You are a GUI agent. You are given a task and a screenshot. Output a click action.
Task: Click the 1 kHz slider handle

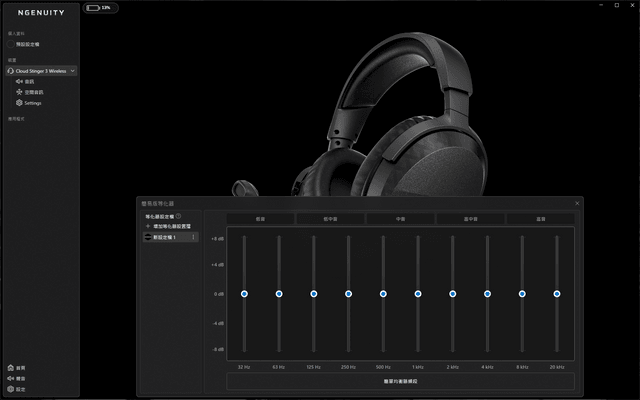[x=418, y=294]
